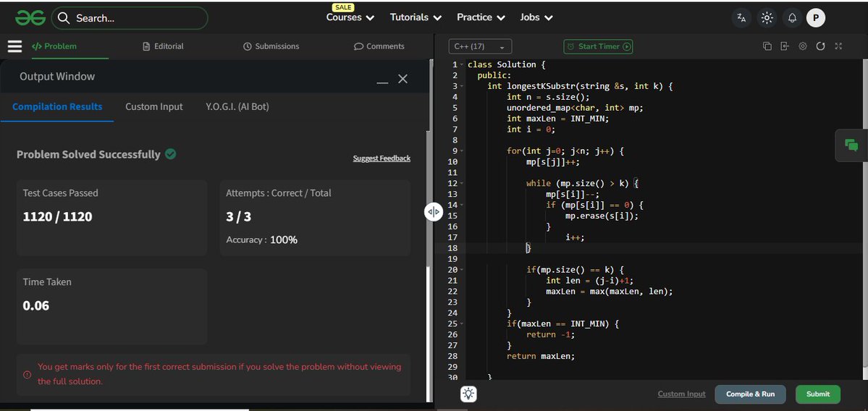This screenshot has width=868, height=411.
Task: Click the Accuracy 100% text
Action: point(261,240)
